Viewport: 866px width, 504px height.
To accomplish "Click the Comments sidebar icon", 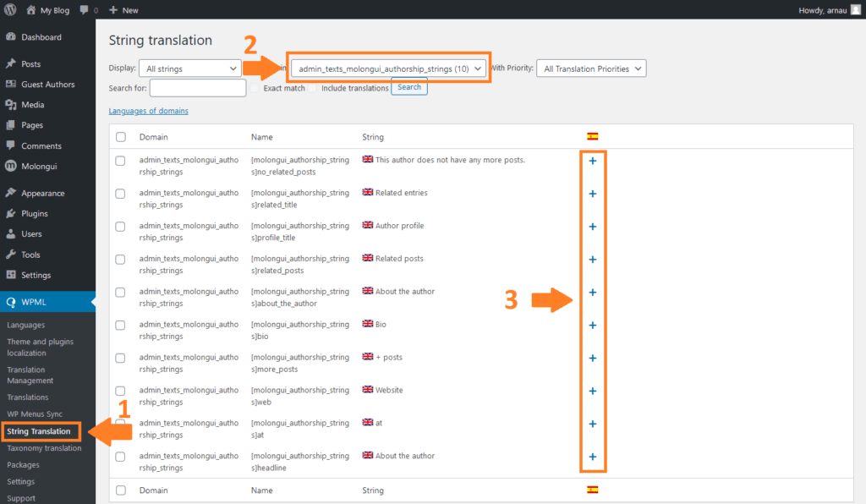I will 10,145.
